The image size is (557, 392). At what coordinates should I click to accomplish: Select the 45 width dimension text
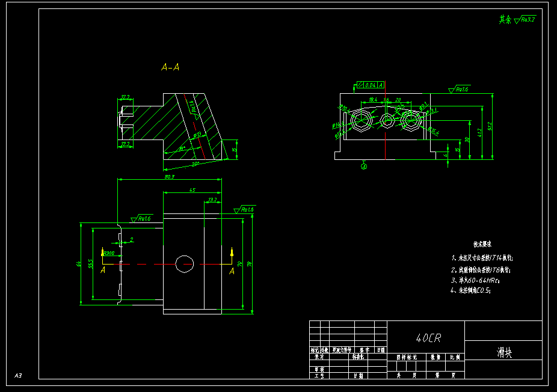(x=192, y=190)
